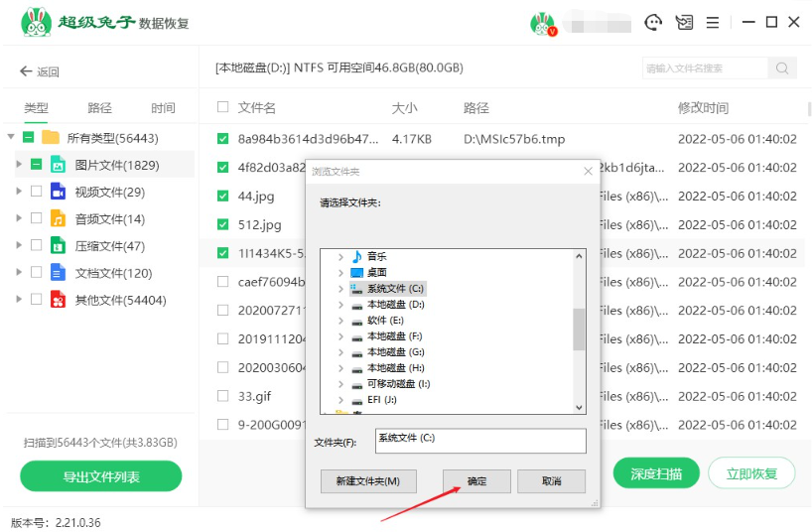
Task: Expand 本地磁盘 (D:) in folder browser
Action: pyautogui.click(x=341, y=305)
